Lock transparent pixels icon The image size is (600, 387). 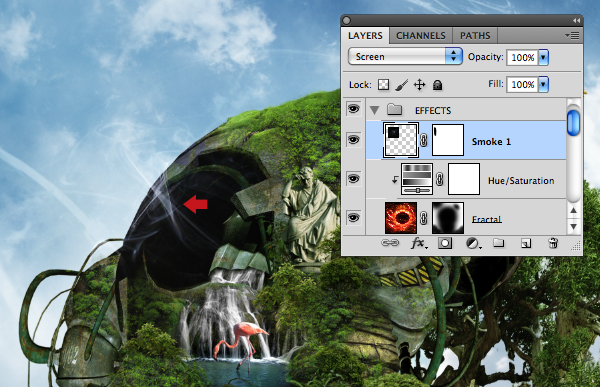pyautogui.click(x=383, y=85)
